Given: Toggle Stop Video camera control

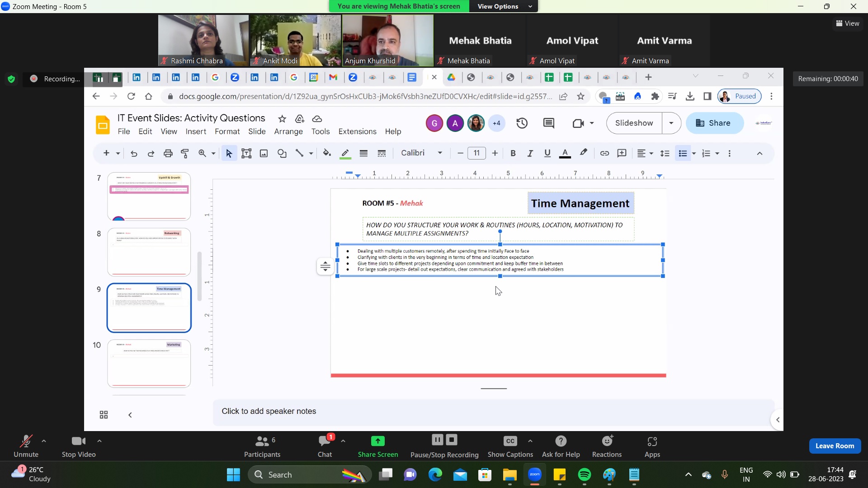Looking at the screenshot, I should [x=78, y=446].
